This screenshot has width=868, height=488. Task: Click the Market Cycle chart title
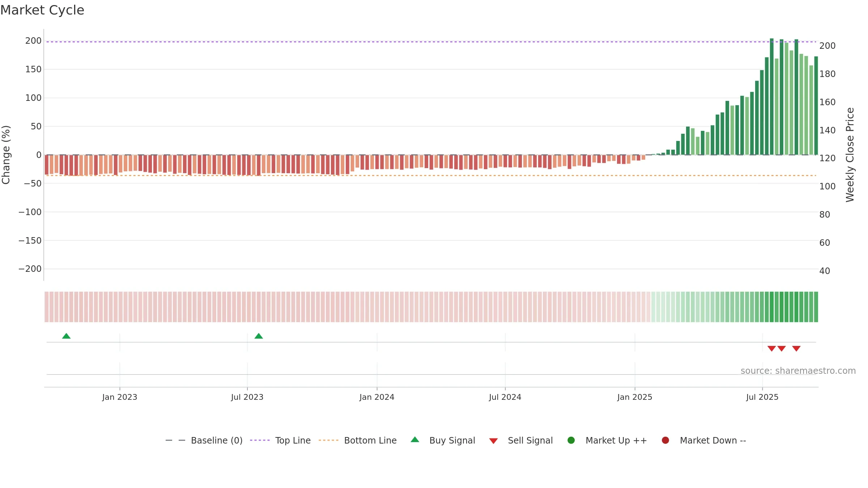point(42,10)
